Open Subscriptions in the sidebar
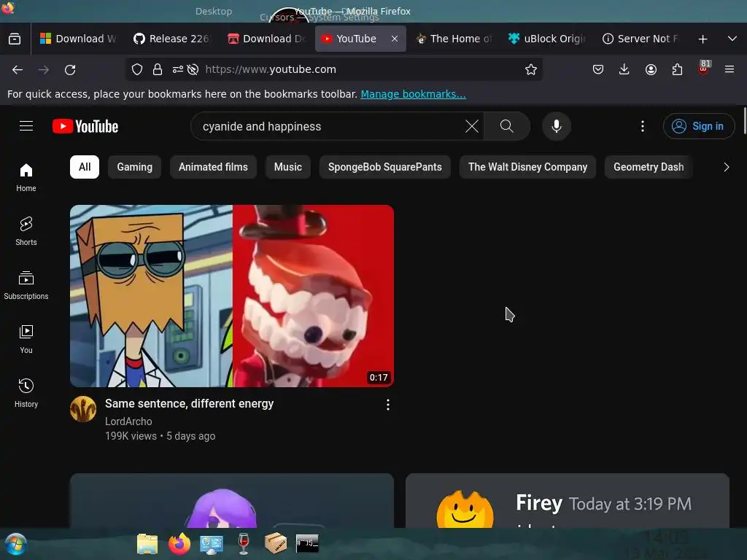 tap(26, 285)
